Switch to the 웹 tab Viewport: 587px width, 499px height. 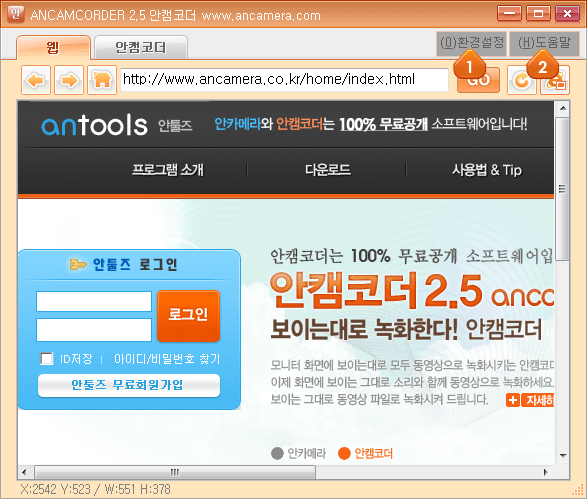tap(53, 48)
